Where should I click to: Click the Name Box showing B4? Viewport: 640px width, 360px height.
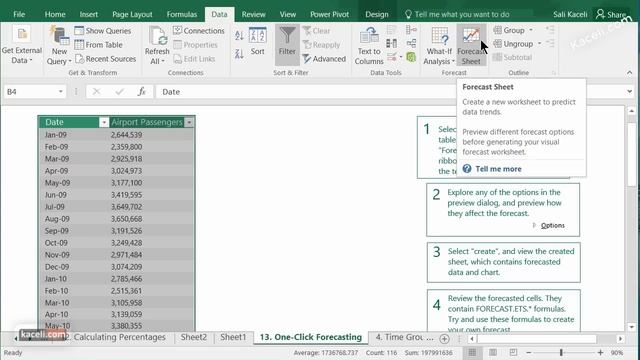pyautogui.click(x=31, y=92)
